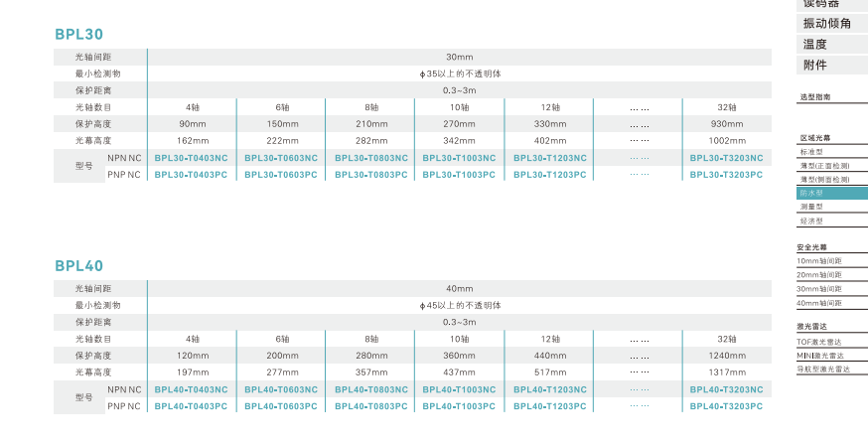Open 薄型(正面检测) sidebar item
Image resolution: width=868 pixels, height=446 pixels.
[x=823, y=166]
